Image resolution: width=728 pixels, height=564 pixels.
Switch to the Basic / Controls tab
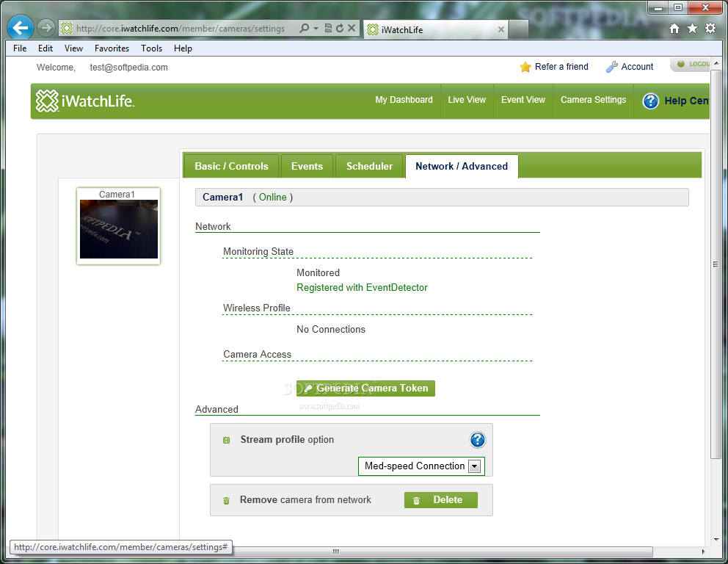[x=231, y=166]
